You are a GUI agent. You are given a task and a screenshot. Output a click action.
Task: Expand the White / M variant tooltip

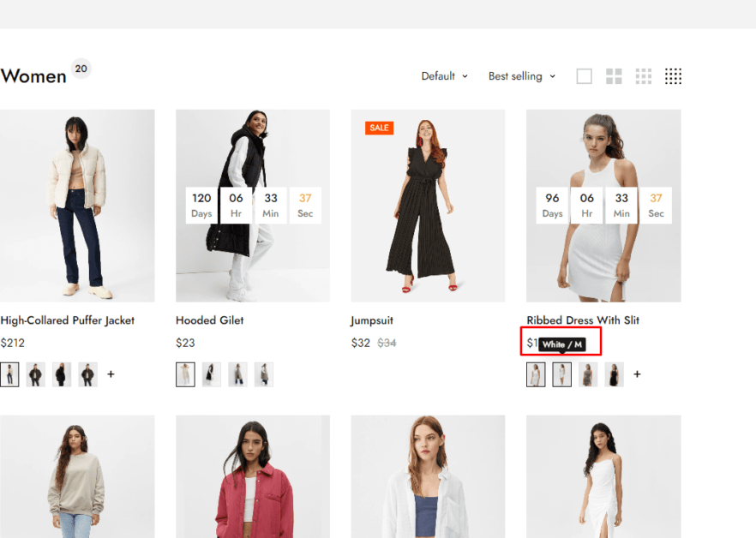click(x=561, y=342)
